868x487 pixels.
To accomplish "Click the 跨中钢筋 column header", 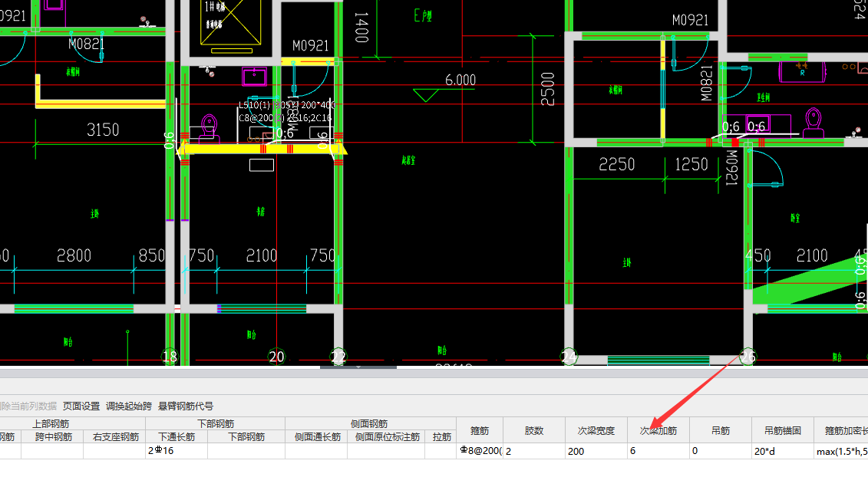I will click(x=53, y=436).
